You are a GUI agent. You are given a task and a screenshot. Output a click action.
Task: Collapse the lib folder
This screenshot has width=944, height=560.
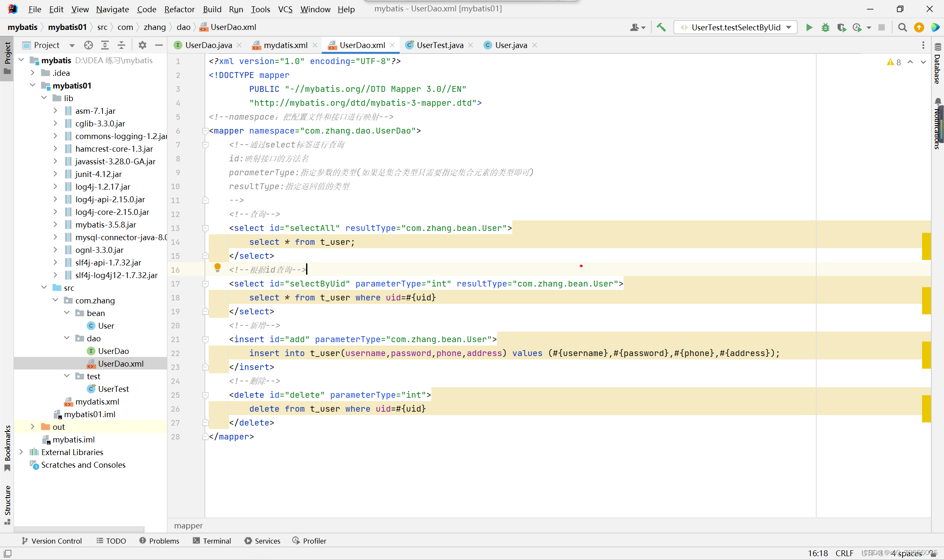tap(44, 98)
